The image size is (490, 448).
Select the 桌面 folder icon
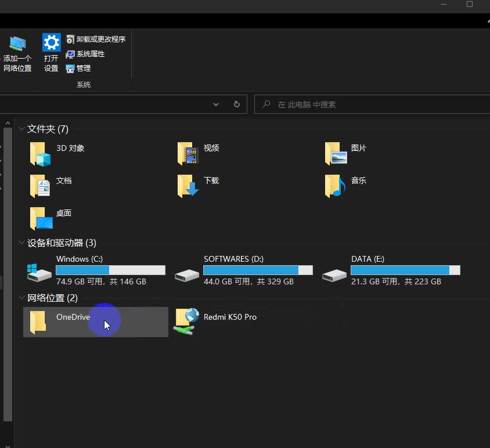(41, 219)
